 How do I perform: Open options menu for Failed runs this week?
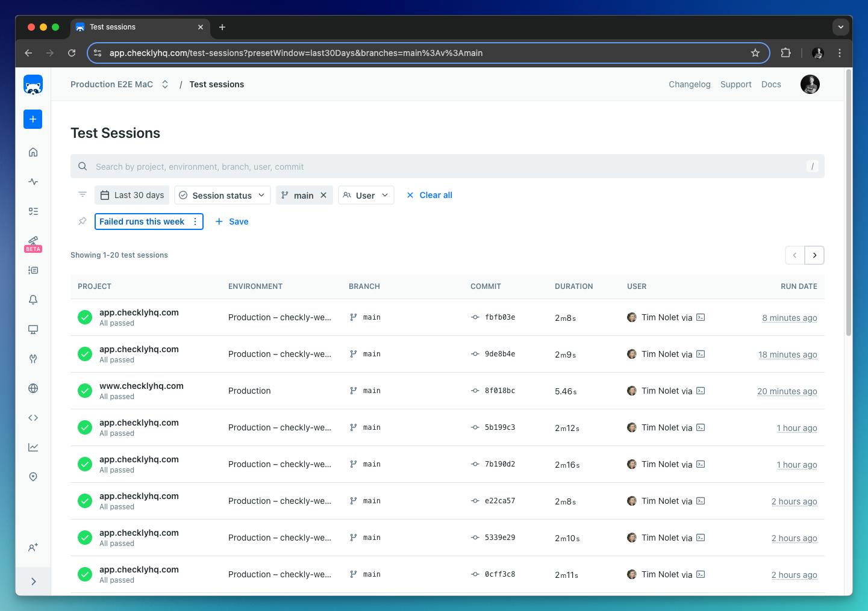[x=195, y=222]
